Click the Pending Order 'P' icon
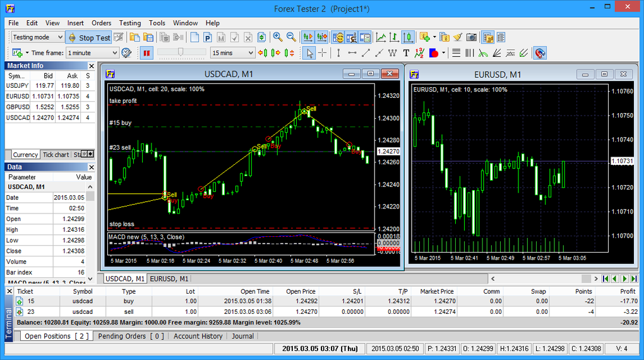 point(208,37)
